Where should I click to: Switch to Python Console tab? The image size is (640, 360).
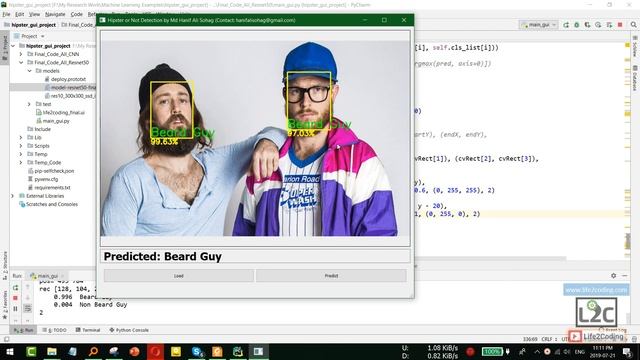(x=129, y=330)
